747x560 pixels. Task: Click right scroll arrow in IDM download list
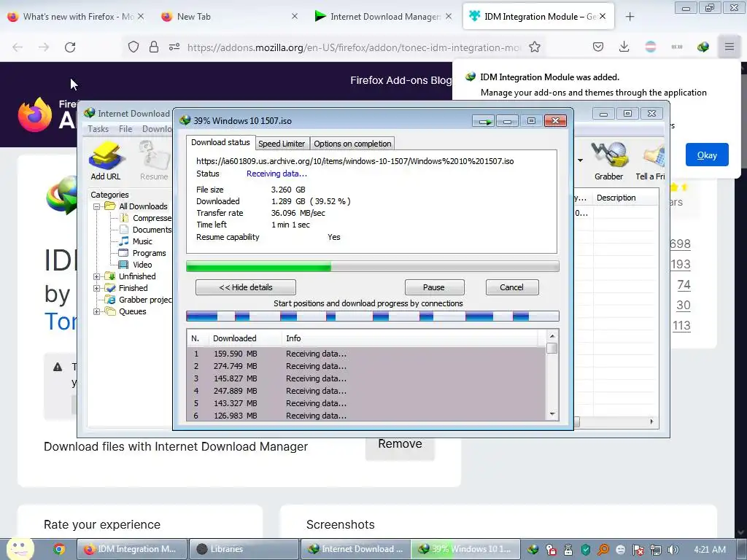click(651, 422)
